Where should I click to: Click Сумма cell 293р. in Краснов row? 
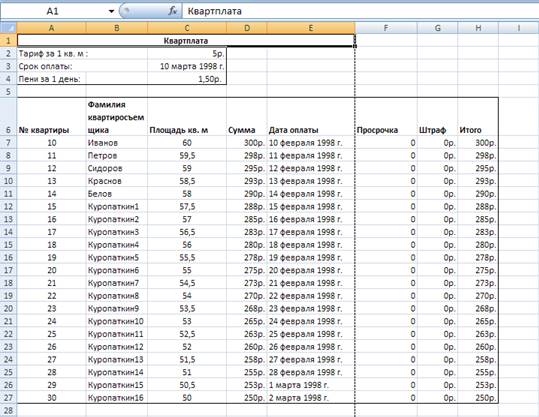point(247,181)
